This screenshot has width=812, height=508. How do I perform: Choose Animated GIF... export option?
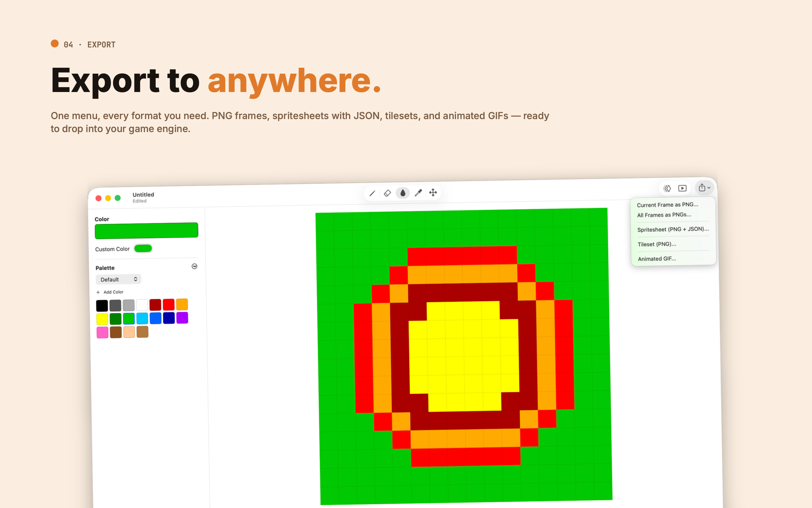click(657, 259)
